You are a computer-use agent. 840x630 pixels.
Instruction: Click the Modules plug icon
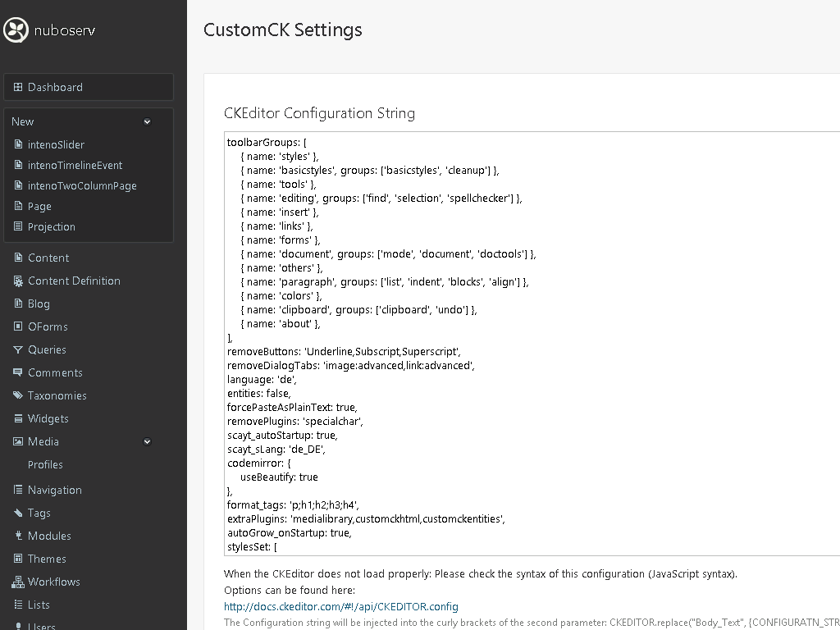19,536
